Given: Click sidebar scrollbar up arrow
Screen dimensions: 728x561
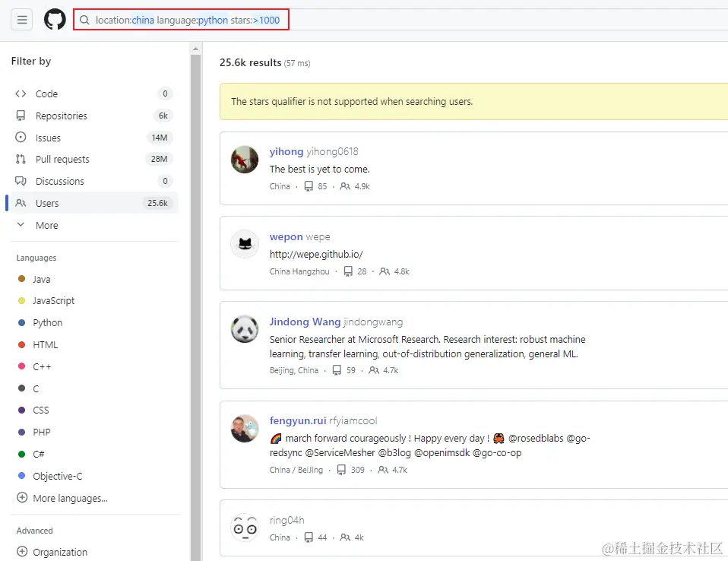Looking at the screenshot, I should click(195, 49).
